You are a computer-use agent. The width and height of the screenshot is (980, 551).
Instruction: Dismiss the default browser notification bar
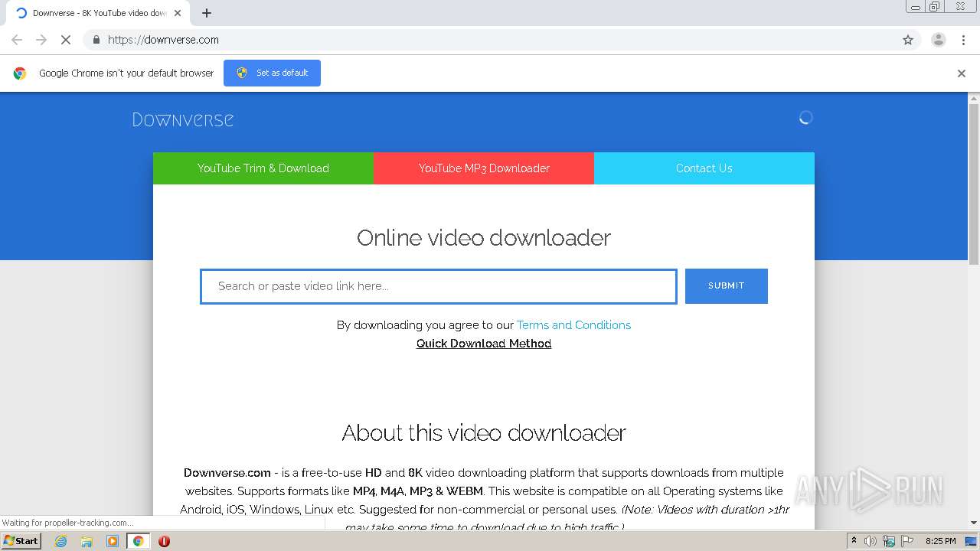(962, 73)
